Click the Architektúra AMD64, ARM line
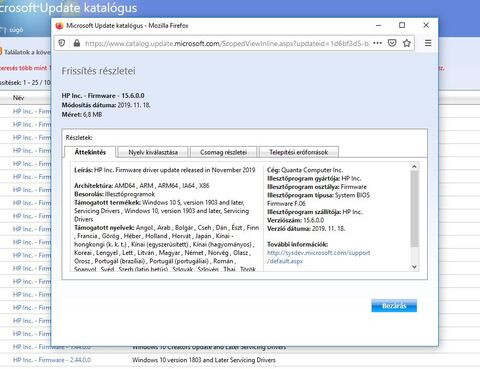The image size is (480, 369). coord(142,186)
